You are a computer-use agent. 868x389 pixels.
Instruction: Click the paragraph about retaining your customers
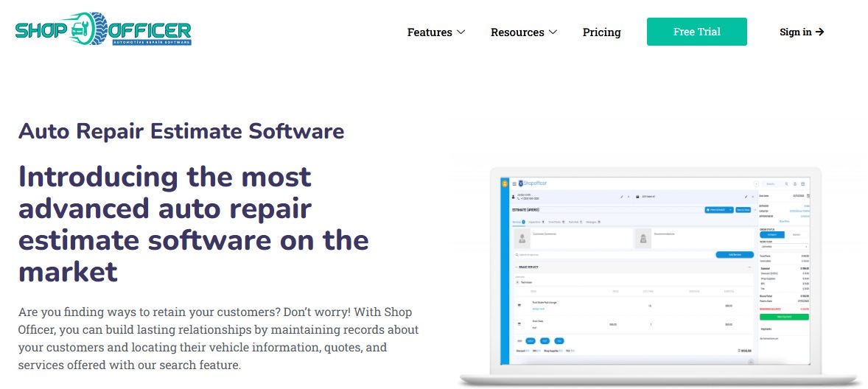219,339
